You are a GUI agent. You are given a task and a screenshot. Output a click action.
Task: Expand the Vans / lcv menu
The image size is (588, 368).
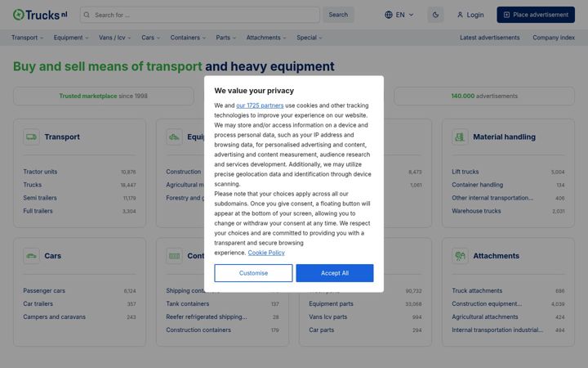(115, 38)
